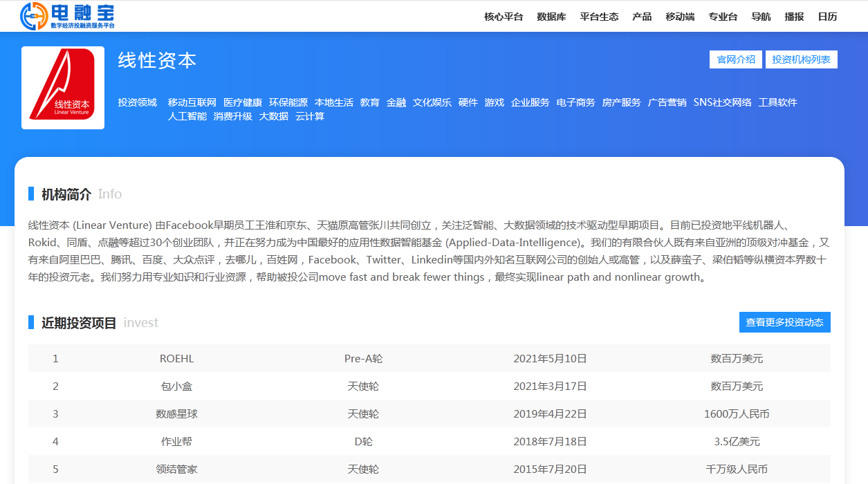
Task: Click the 3.5亿美元 amount
Action: (x=737, y=442)
